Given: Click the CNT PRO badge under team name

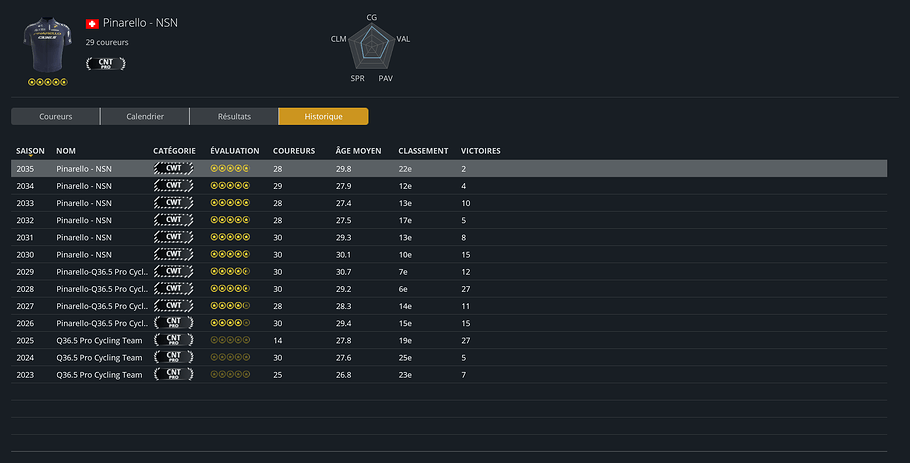Looking at the screenshot, I should pyautogui.click(x=106, y=63).
